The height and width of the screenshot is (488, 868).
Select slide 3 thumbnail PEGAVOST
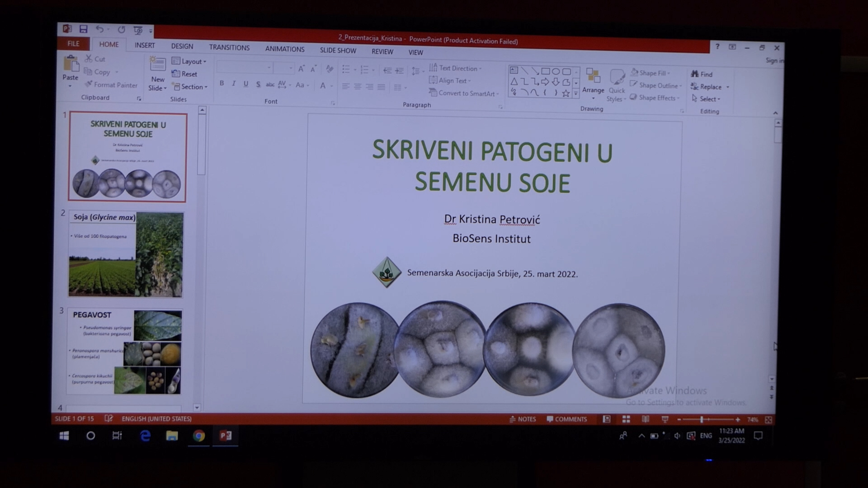click(x=125, y=351)
